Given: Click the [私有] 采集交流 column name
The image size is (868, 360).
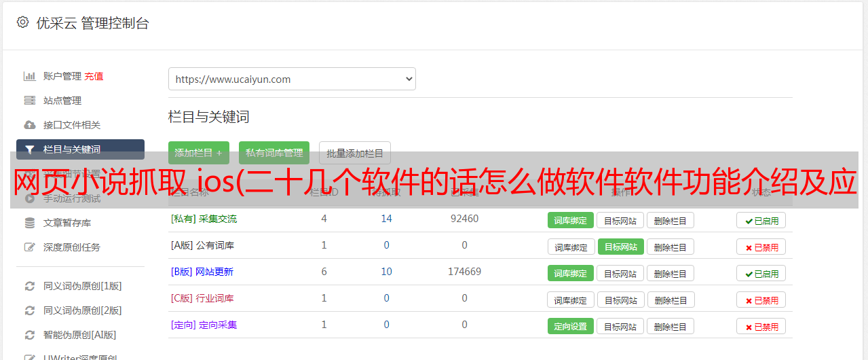Looking at the screenshot, I should 204,219.
